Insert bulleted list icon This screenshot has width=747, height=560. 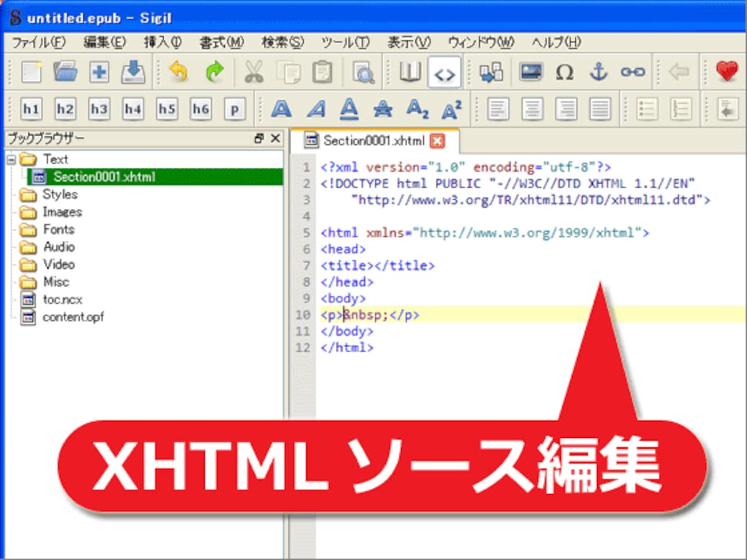[x=647, y=110]
